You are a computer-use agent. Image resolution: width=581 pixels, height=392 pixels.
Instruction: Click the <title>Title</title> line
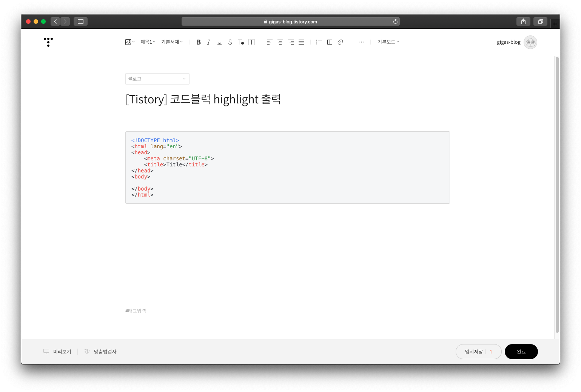[176, 164]
